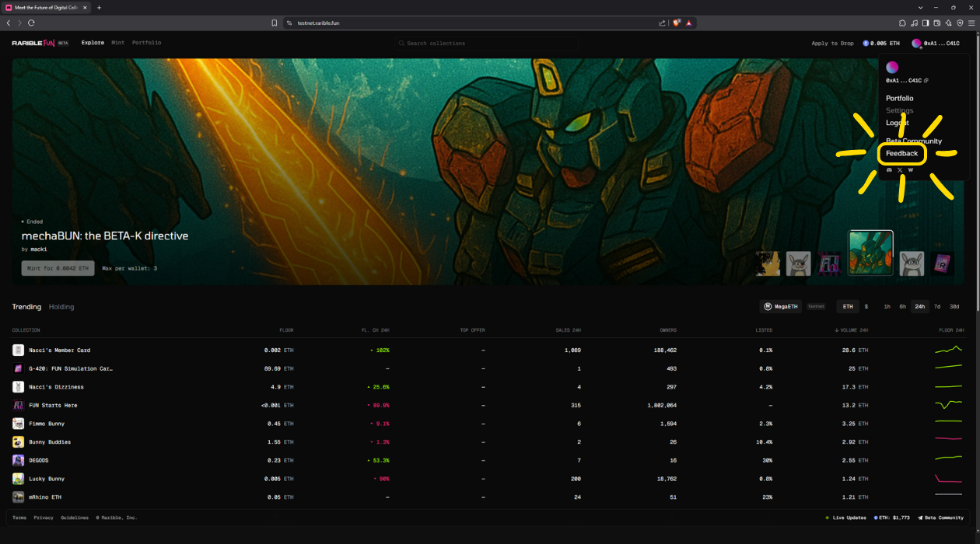Viewport: 980px width, 544px height.
Task: Open site information icon in address bar
Action: (x=289, y=23)
